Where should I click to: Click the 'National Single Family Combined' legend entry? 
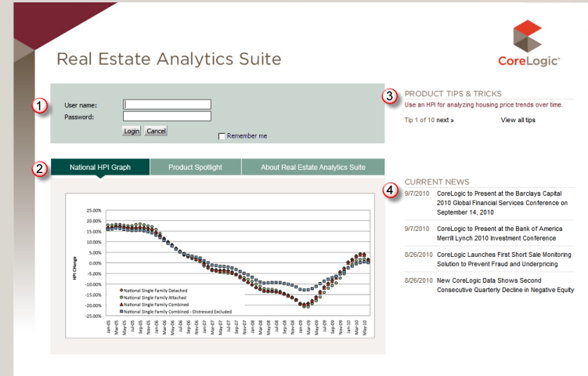[x=154, y=305]
